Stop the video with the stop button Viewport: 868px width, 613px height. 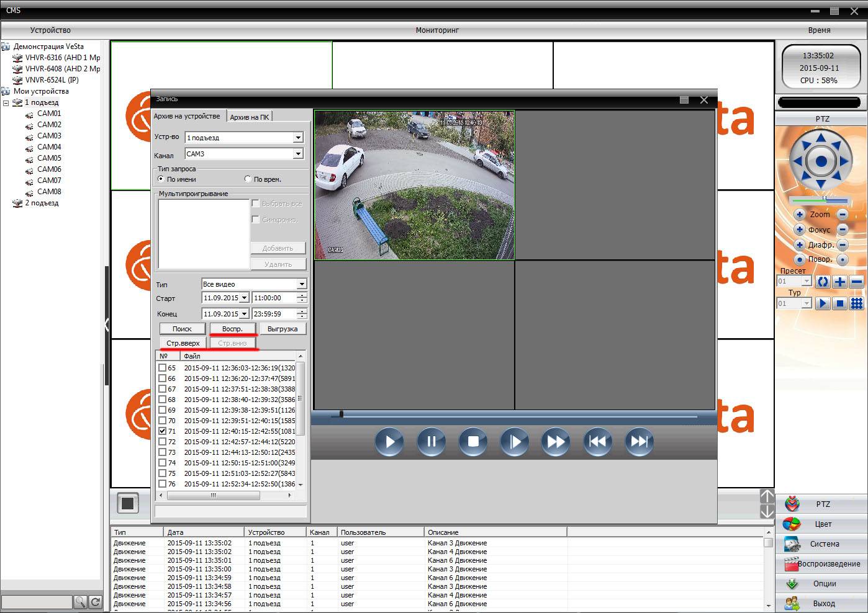pyautogui.click(x=472, y=442)
